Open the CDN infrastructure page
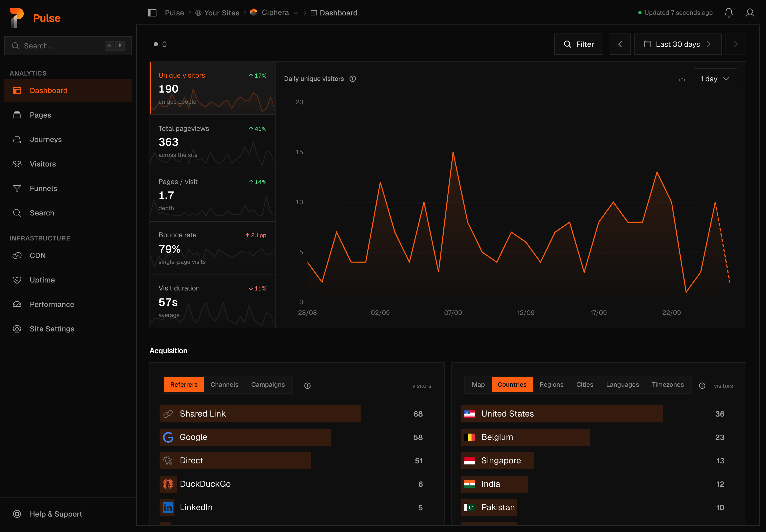 (68, 255)
